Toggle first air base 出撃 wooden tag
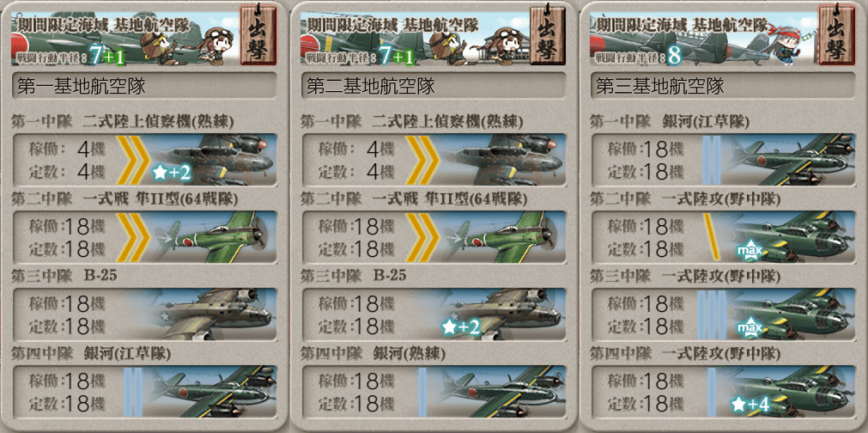Screen dimensions: 868x433 259,35
